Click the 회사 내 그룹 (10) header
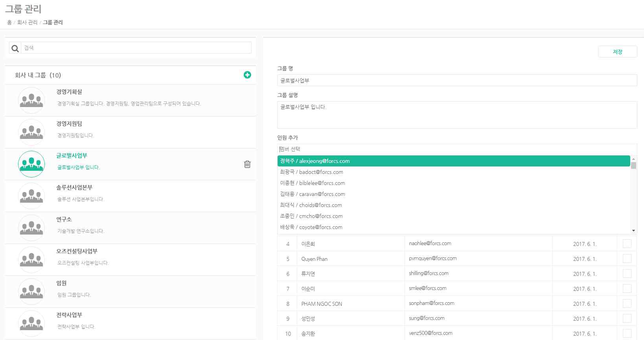 point(38,75)
